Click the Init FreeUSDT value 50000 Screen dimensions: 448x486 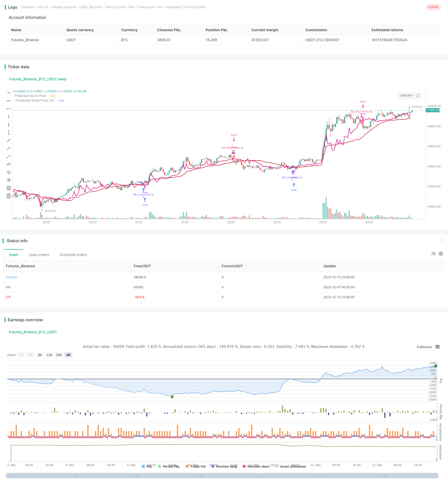(138, 287)
